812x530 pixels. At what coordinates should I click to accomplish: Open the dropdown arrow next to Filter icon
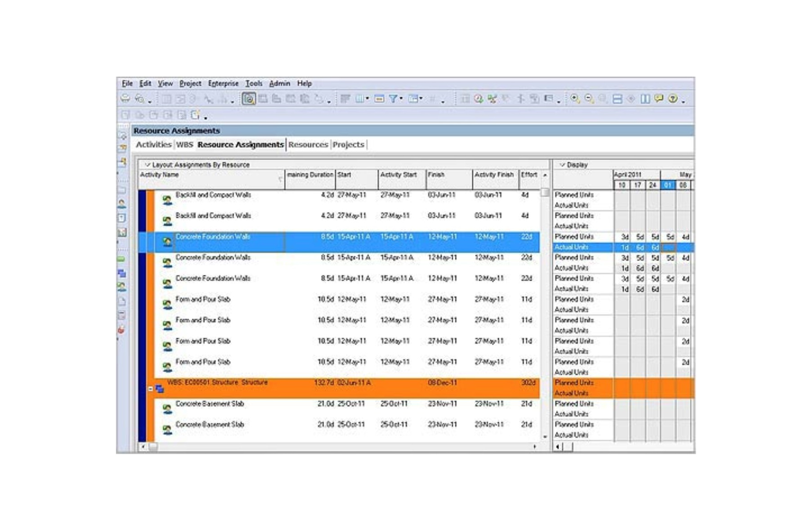(x=401, y=98)
